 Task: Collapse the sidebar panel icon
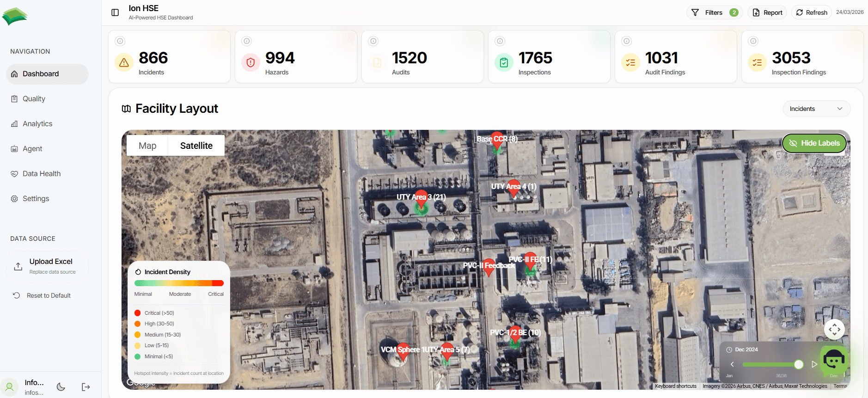(115, 12)
